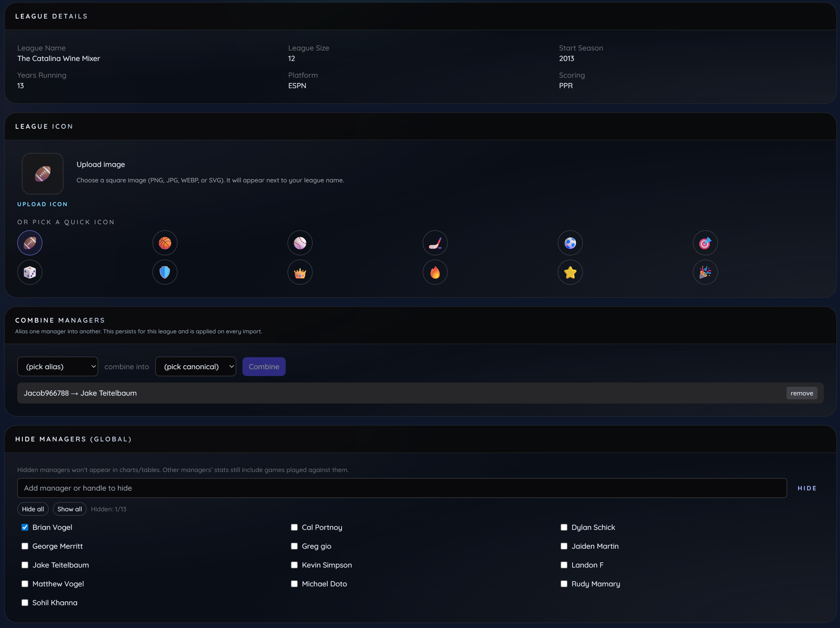Screen dimensions: 840x628
Task: Select the crown quick icon
Action: click(x=300, y=272)
